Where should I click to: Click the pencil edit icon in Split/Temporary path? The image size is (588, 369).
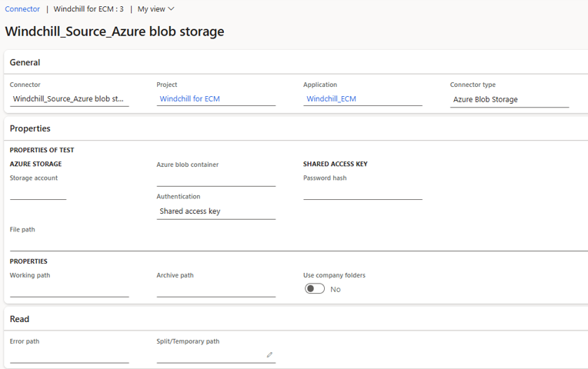269,354
